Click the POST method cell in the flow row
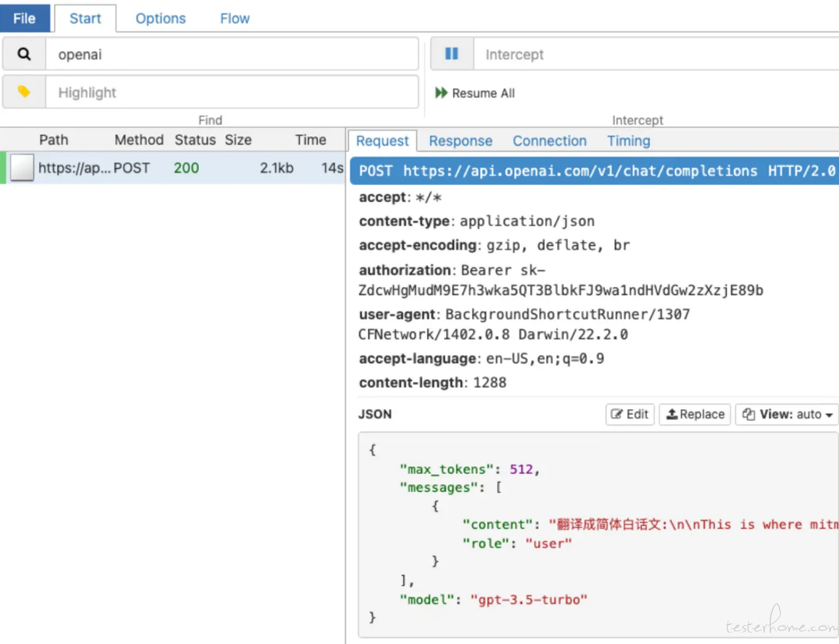839x644 pixels. (x=131, y=168)
